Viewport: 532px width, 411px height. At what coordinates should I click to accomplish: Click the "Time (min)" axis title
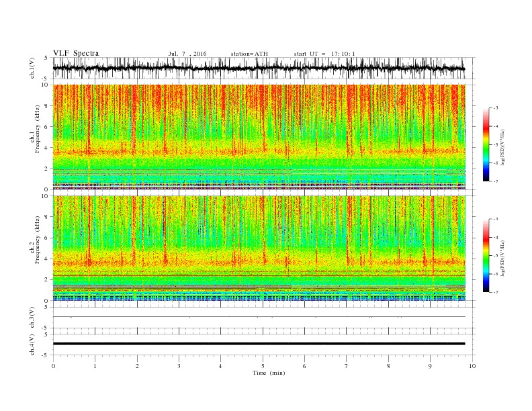point(269,373)
